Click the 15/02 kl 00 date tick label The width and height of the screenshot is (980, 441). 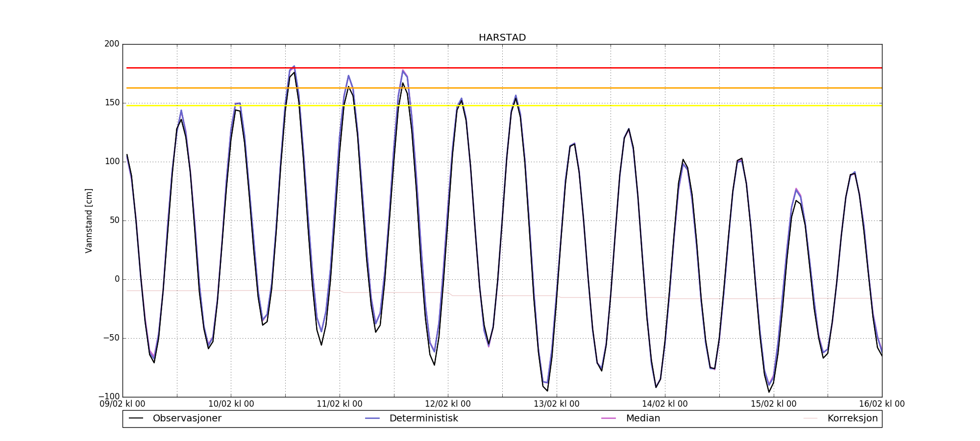774,404
